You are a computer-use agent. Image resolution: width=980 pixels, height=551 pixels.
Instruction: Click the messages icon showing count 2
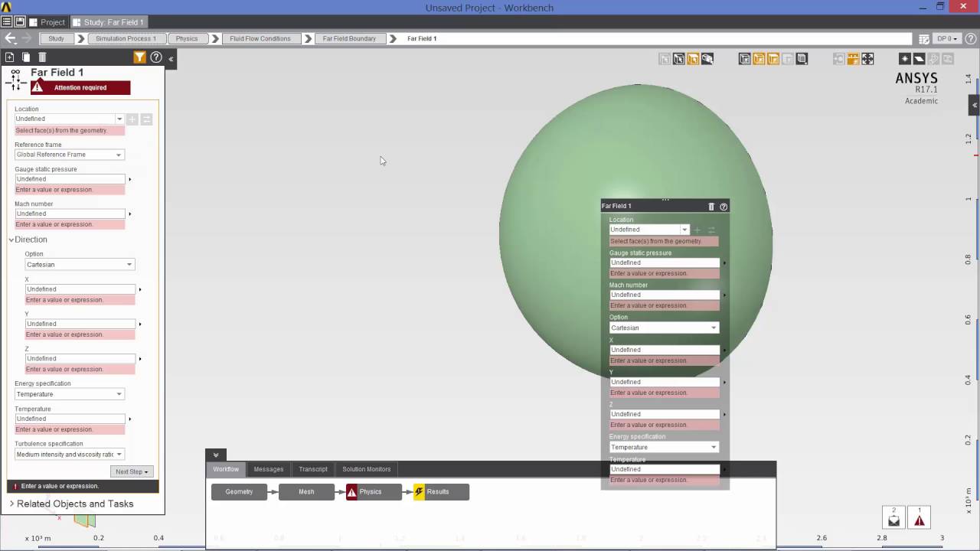[893, 517]
